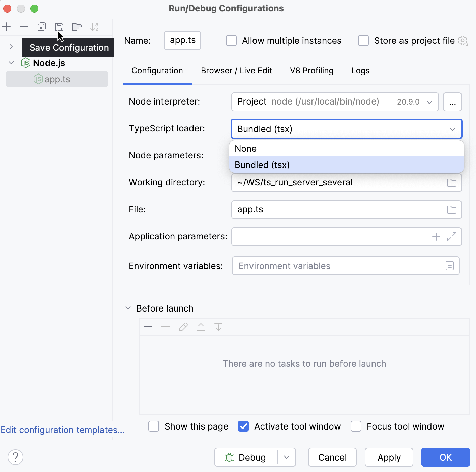Open the Browser / Live Edit tab
Viewport: 476px width, 472px height.
236,70
